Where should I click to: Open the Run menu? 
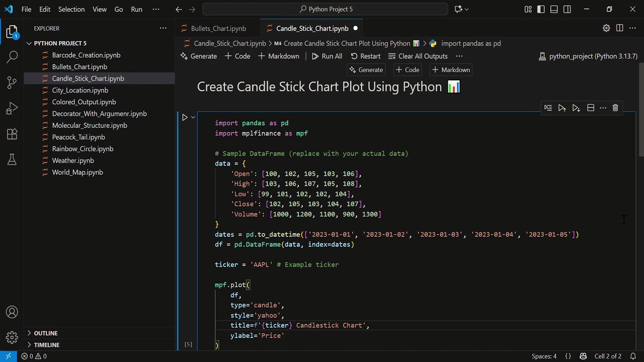coord(136,9)
